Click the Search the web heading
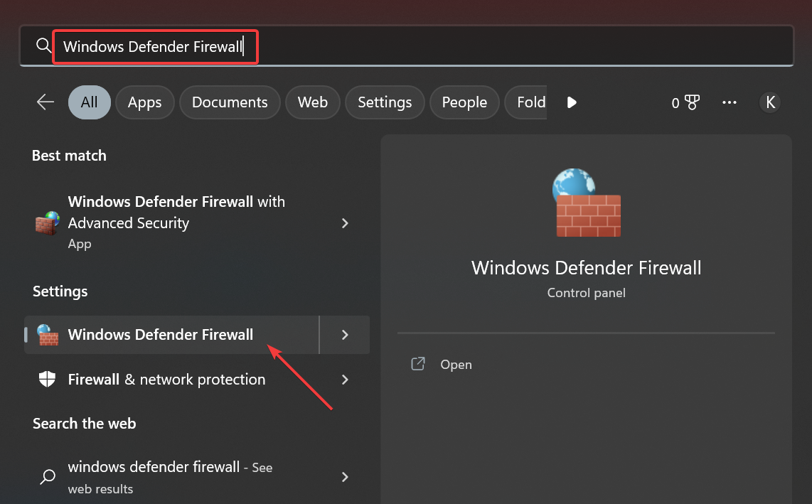 (x=85, y=423)
